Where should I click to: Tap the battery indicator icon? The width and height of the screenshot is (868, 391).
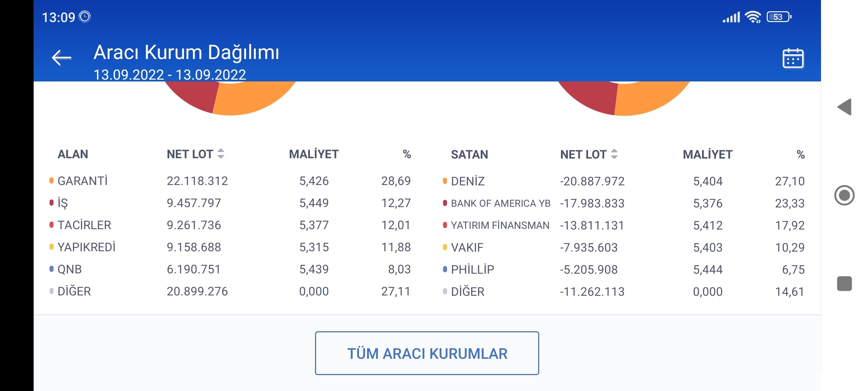tap(779, 17)
